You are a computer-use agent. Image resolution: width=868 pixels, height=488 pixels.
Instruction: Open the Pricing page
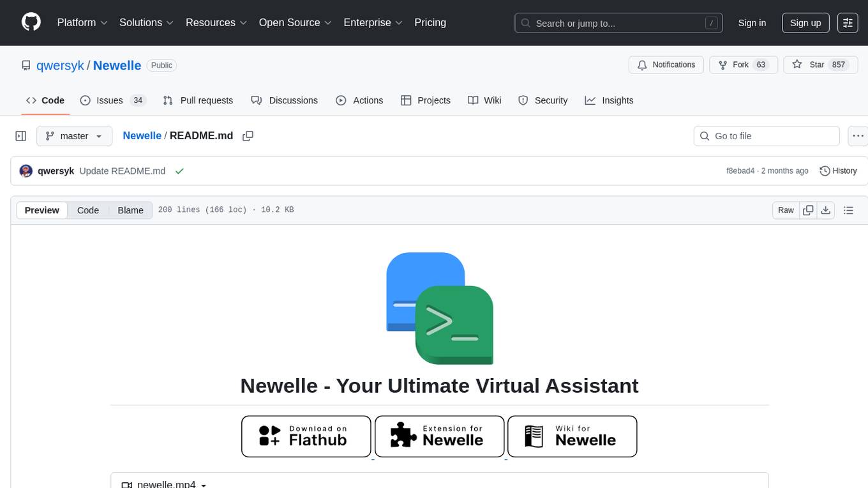tap(430, 22)
